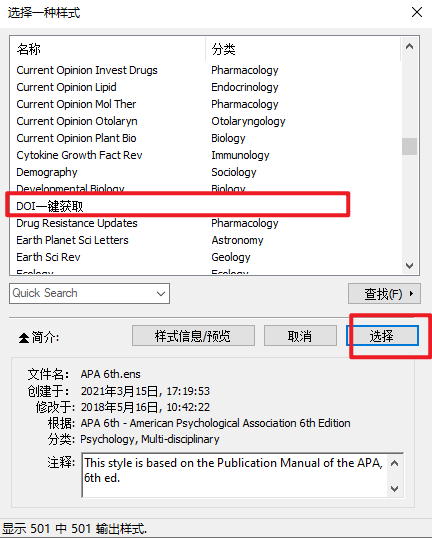Viewport: 432px width, 538px height.
Task: Click status bar 显示 501 中 501 输出样式
Action: (x=74, y=529)
